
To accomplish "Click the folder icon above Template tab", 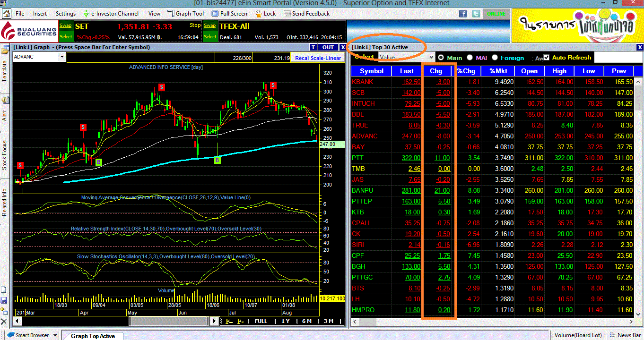I will (x=6, y=50).
